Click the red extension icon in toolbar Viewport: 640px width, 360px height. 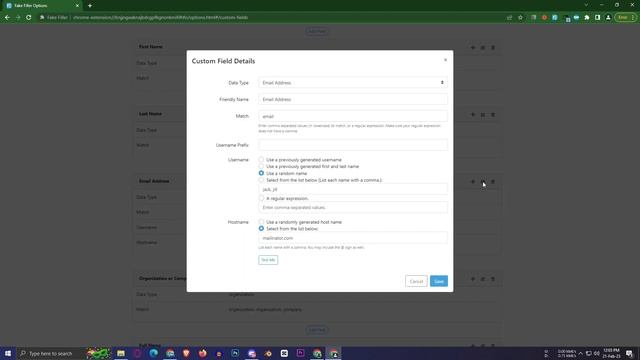point(544,18)
